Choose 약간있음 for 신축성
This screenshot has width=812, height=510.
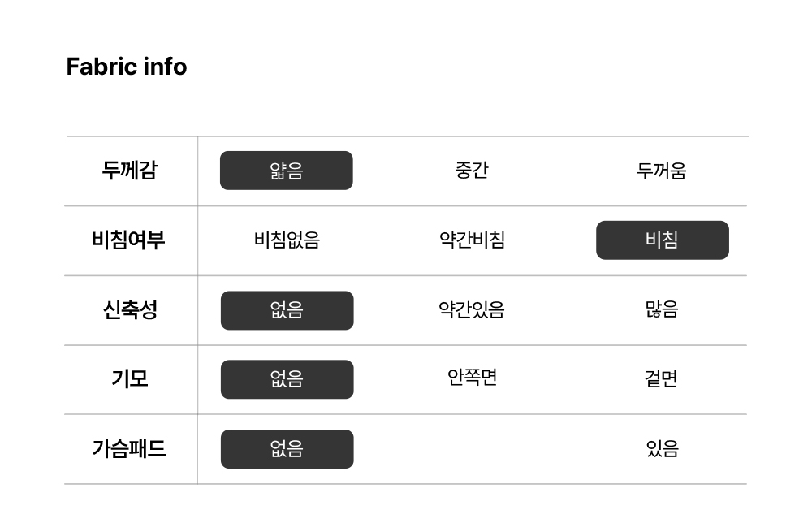tap(472, 309)
